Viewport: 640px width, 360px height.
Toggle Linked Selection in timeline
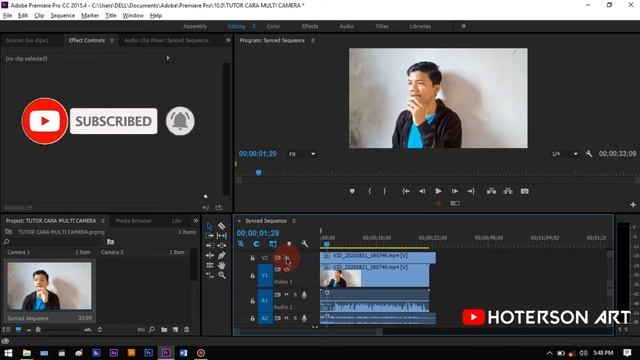(273, 244)
